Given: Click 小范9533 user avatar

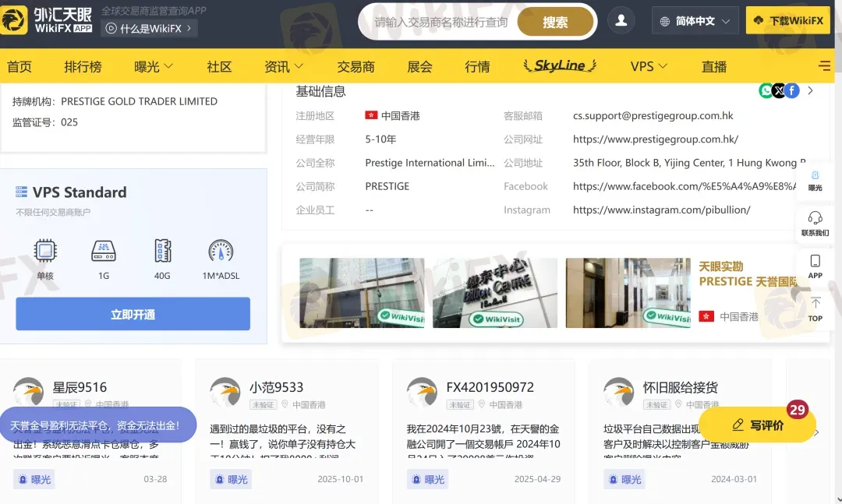Looking at the screenshot, I should 225,393.
